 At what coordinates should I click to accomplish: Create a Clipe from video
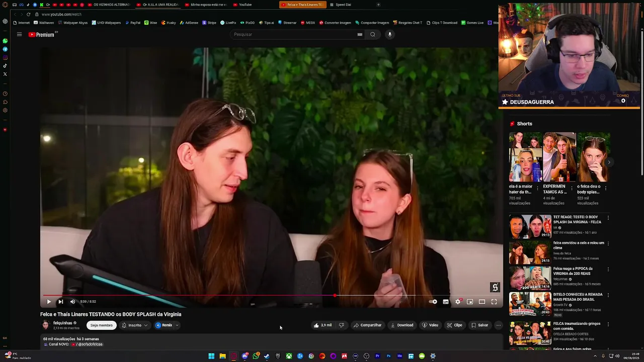point(455,325)
